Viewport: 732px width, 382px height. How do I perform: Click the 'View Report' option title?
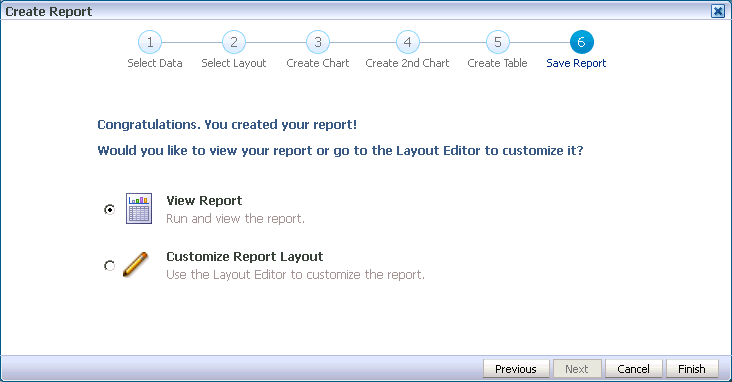click(x=204, y=200)
